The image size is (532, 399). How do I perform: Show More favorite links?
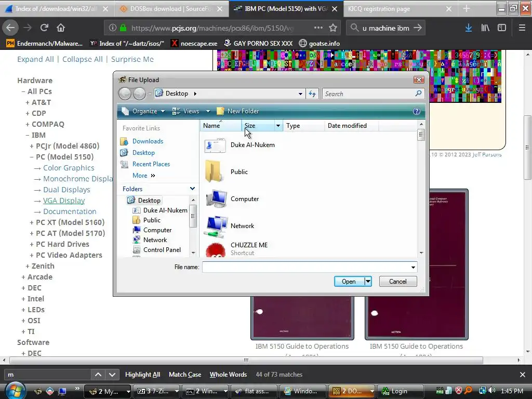pos(144,176)
